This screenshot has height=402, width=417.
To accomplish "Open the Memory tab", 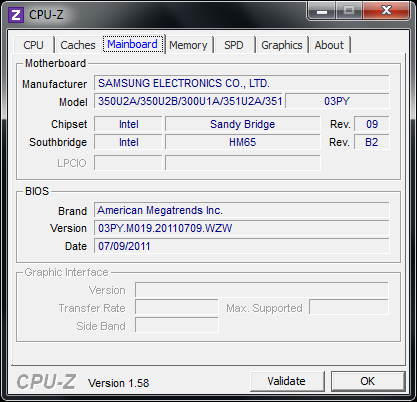I will coord(188,45).
